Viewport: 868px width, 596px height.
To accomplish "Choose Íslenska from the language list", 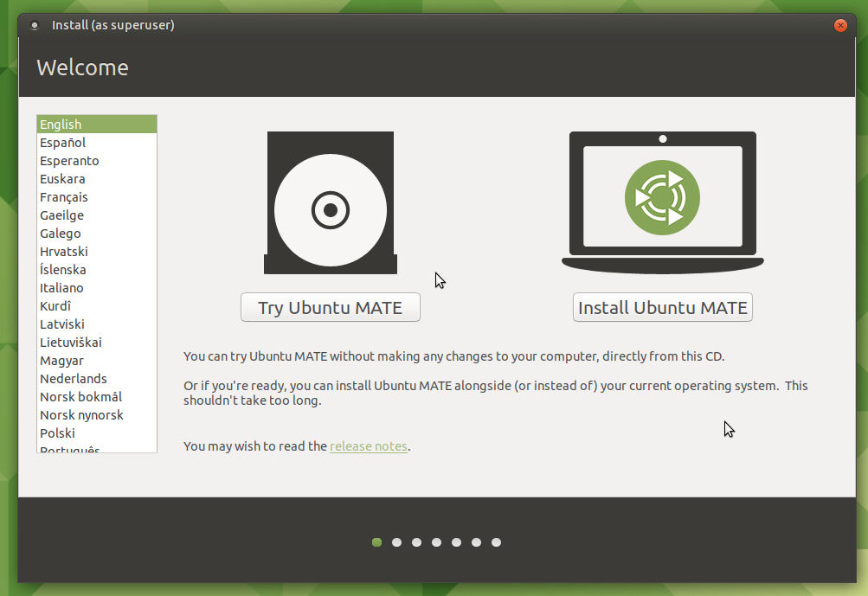I will (97, 270).
